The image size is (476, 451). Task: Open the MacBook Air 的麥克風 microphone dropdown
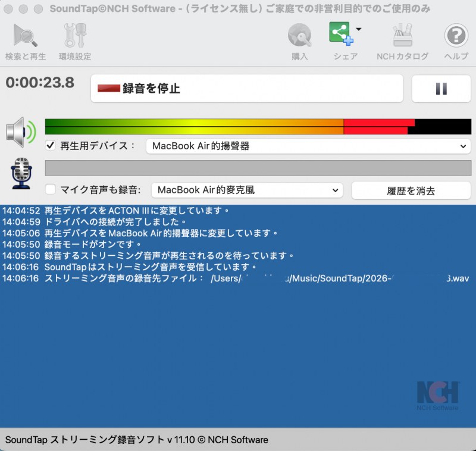[247, 190]
